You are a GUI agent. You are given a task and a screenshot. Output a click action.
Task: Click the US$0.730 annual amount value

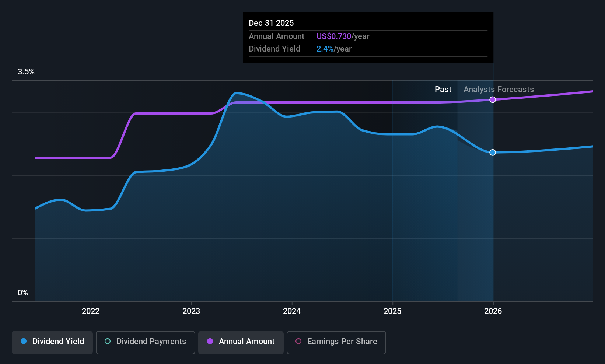point(334,36)
